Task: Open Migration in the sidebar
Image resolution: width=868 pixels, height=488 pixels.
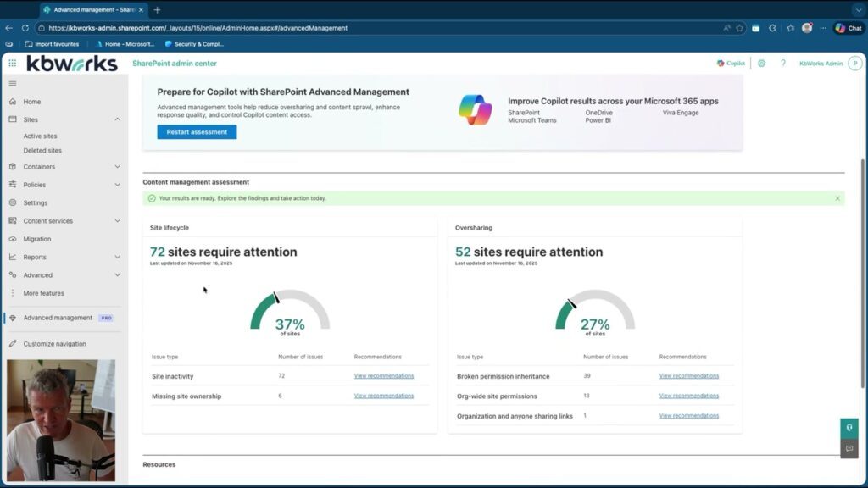Action: [37, 239]
